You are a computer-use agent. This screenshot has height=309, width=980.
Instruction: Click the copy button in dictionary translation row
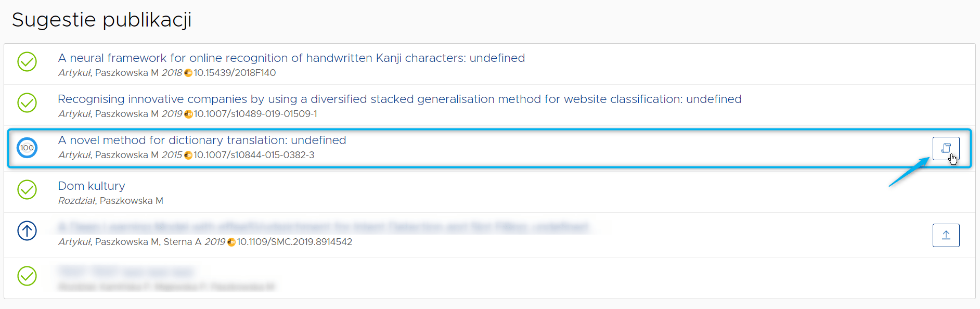tap(946, 148)
